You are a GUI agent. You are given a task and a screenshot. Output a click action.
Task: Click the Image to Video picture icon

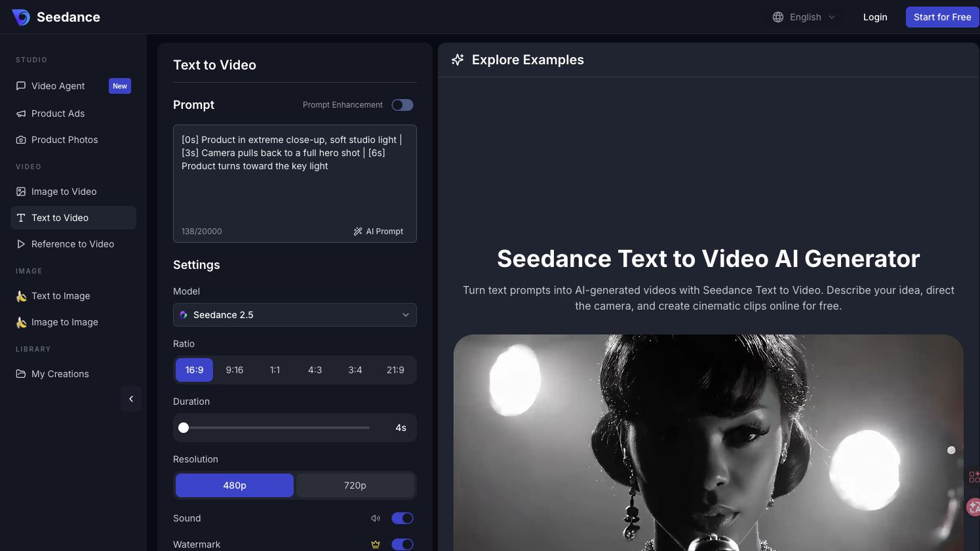click(21, 192)
